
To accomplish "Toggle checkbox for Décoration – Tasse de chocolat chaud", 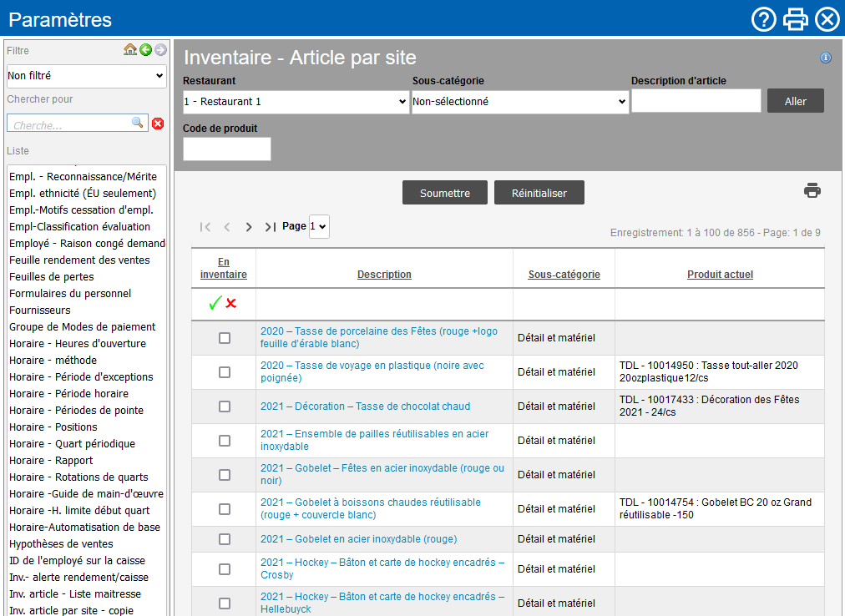I will point(224,406).
